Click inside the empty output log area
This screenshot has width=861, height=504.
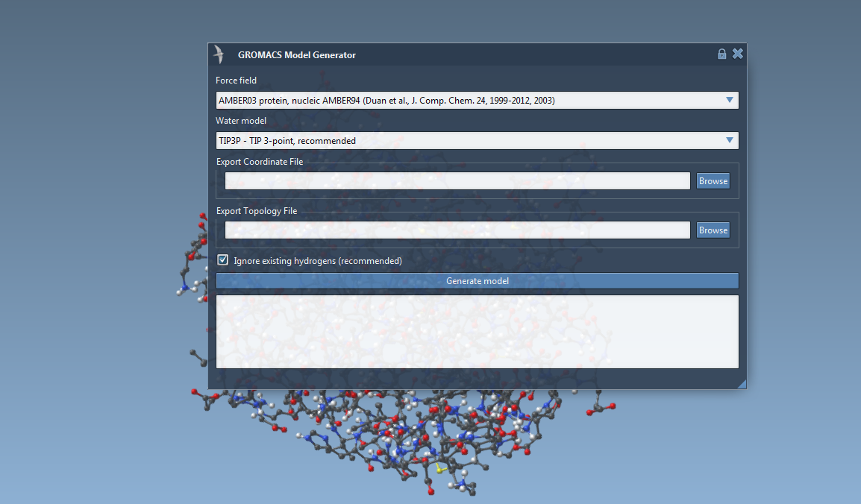coord(477,331)
